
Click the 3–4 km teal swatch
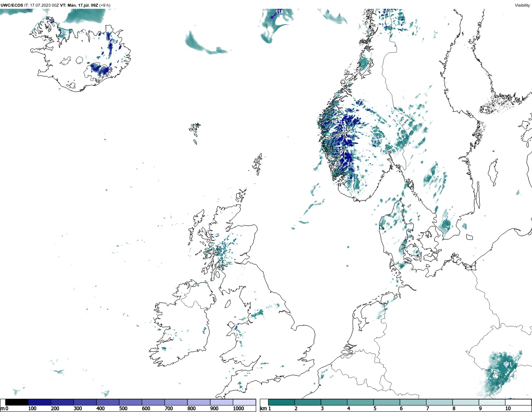[334, 402]
